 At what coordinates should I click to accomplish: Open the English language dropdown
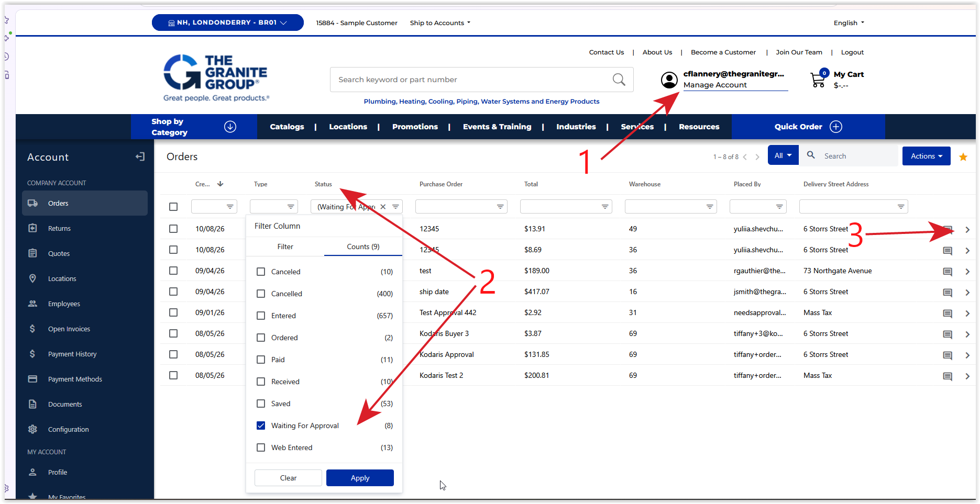pyautogui.click(x=849, y=23)
